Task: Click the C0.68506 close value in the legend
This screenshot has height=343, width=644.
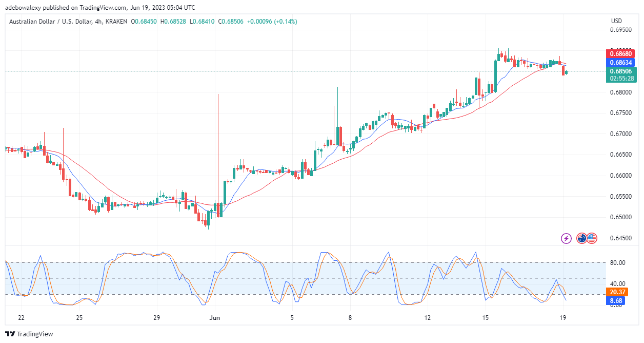Action: [x=231, y=22]
